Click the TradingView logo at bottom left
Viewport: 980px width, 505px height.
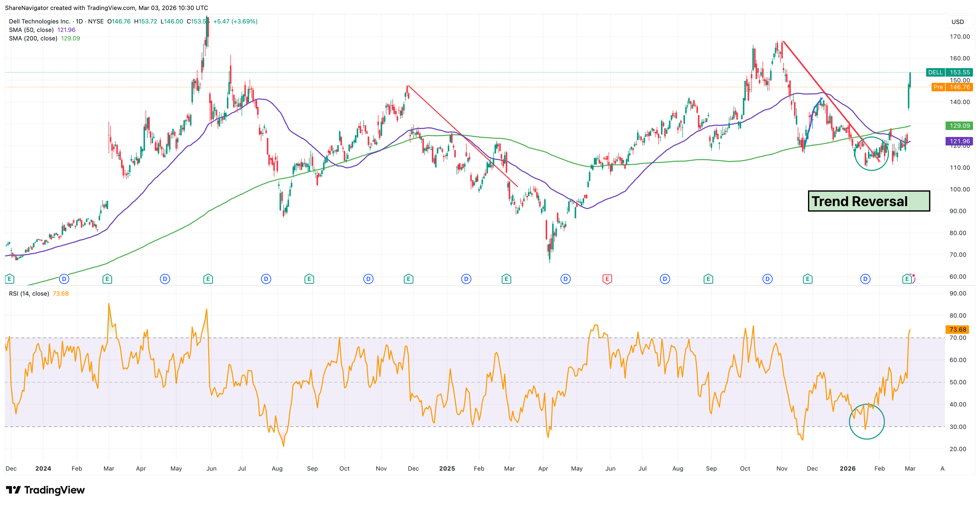pos(44,490)
